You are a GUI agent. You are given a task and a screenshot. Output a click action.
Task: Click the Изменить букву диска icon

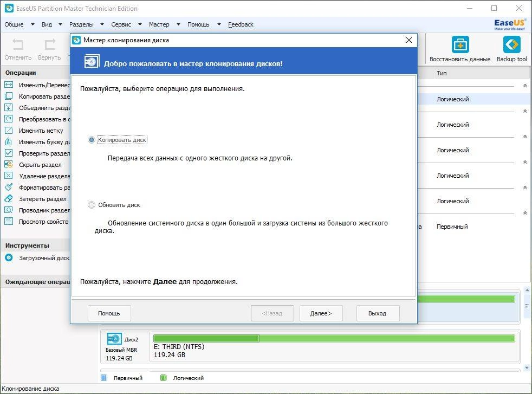(x=9, y=141)
